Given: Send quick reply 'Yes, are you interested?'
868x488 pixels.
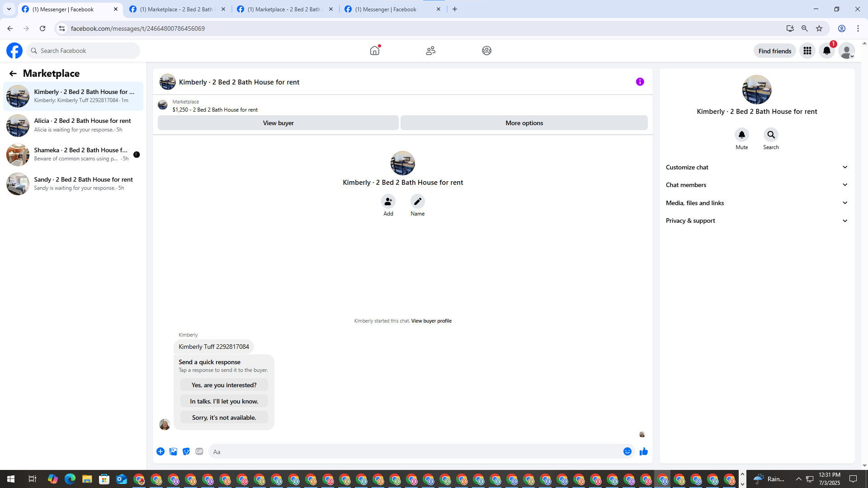Looking at the screenshot, I should pyautogui.click(x=224, y=385).
